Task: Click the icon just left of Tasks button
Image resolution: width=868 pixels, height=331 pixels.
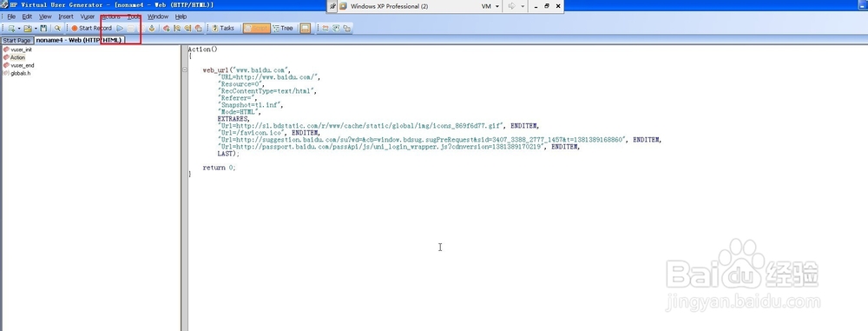Action: pyautogui.click(x=198, y=28)
